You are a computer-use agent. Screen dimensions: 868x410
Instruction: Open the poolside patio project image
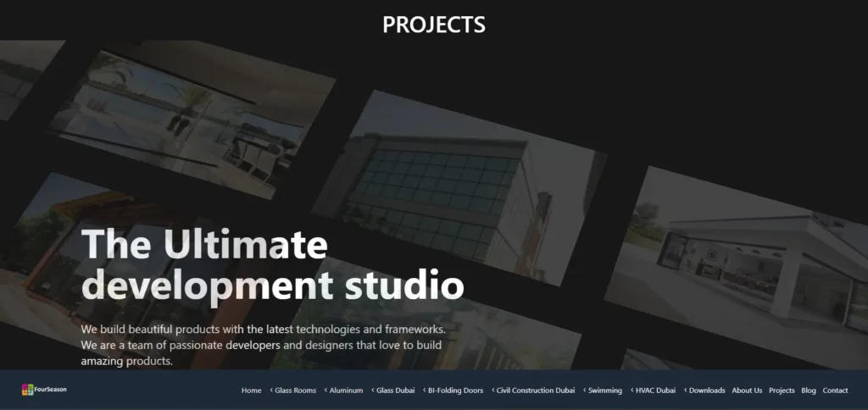[191, 119]
